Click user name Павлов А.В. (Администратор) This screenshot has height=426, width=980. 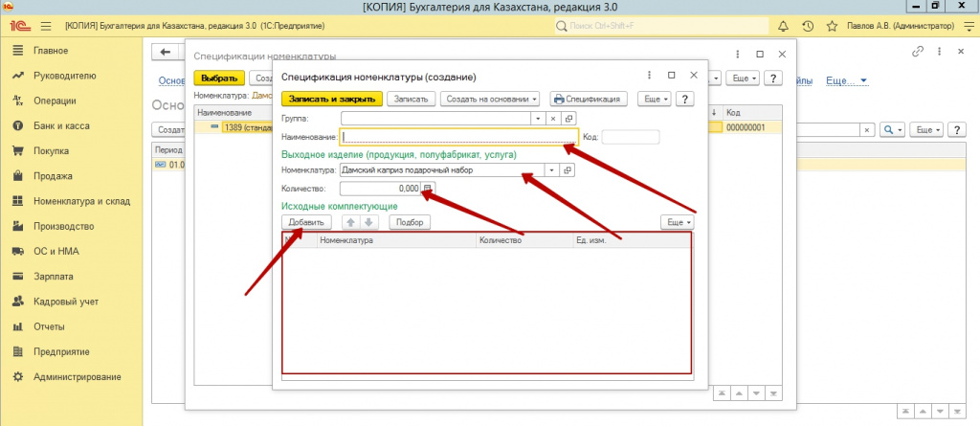[x=901, y=26]
